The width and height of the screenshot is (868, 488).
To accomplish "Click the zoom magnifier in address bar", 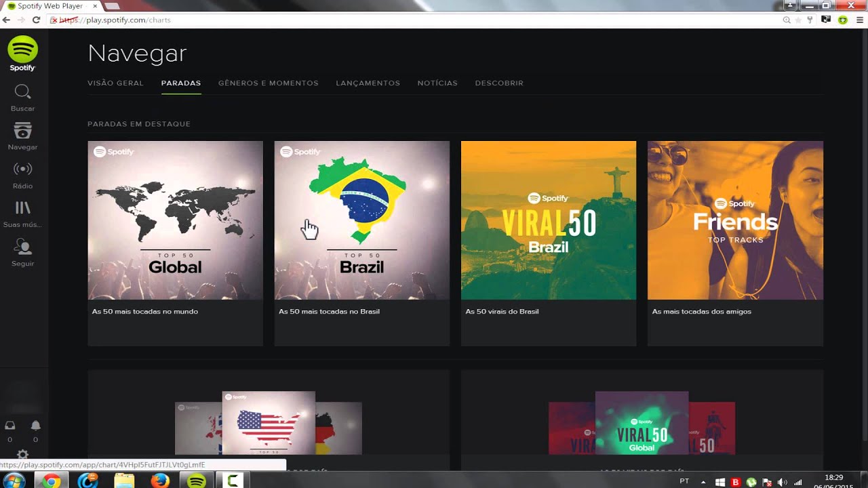I will [x=787, y=20].
